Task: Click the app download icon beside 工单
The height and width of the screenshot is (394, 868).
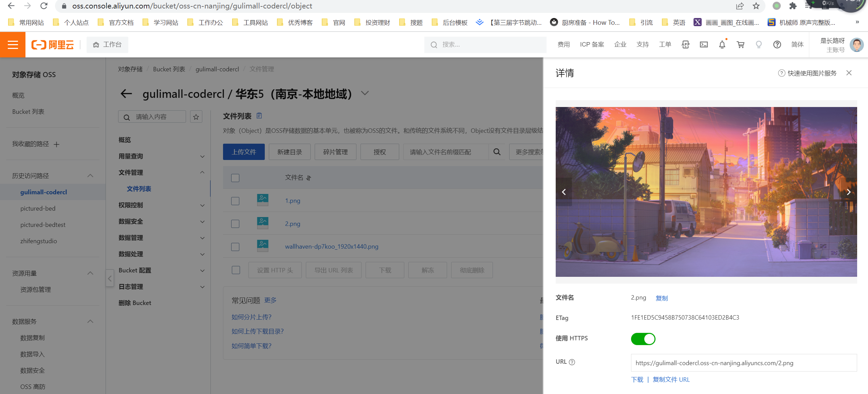Action: tap(685, 44)
